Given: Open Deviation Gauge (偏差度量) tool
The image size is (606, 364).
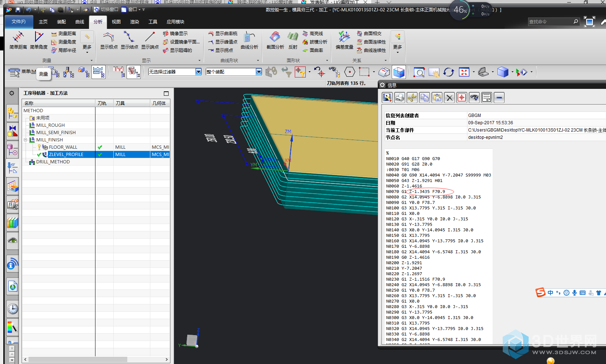Looking at the screenshot, I should (345, 41).
